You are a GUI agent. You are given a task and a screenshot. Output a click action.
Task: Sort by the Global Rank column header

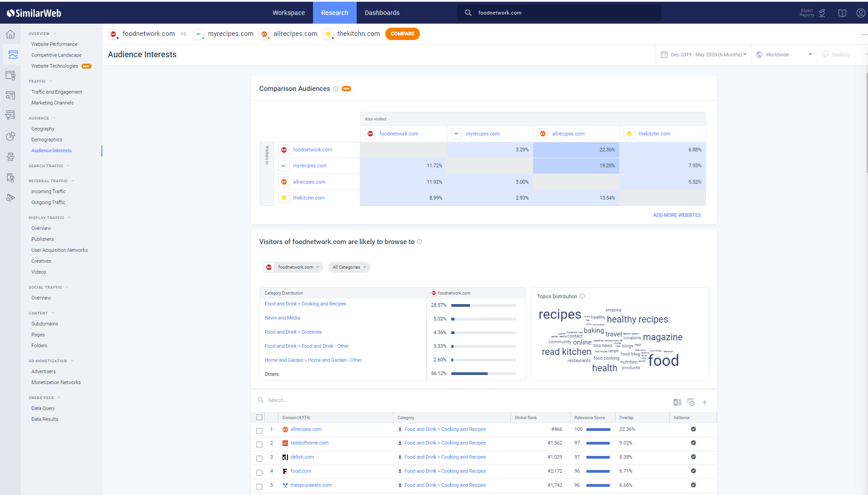coord(526,417)
